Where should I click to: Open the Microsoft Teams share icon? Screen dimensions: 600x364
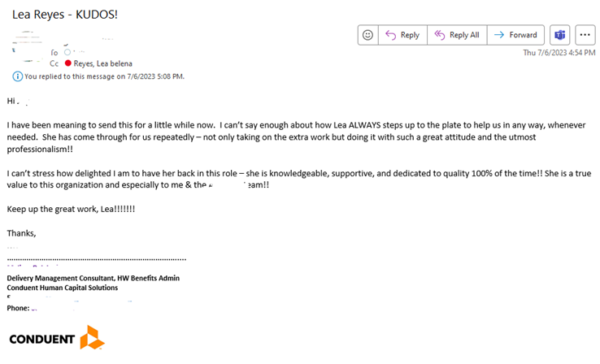(x=559, y=35)
